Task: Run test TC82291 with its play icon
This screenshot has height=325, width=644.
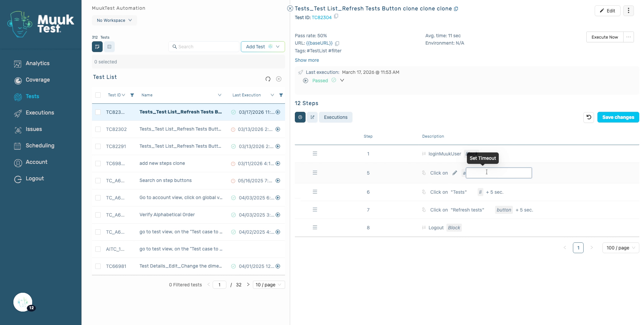Action: 278,146
